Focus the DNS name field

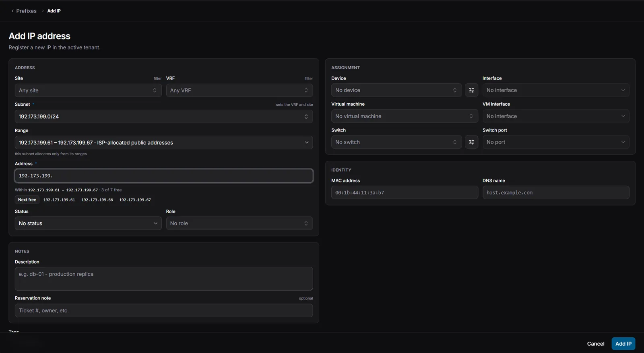[x=556, y=193]
